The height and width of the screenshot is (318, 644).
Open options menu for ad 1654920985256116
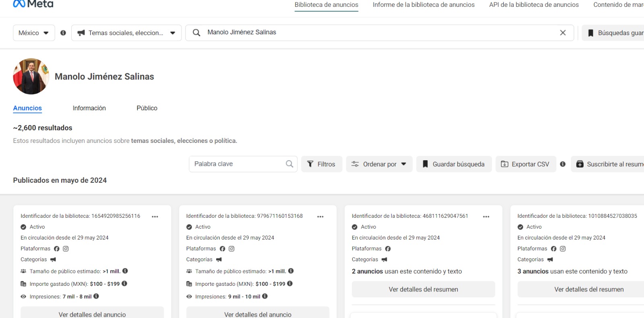pyautogui.click(x=155, y=217)
